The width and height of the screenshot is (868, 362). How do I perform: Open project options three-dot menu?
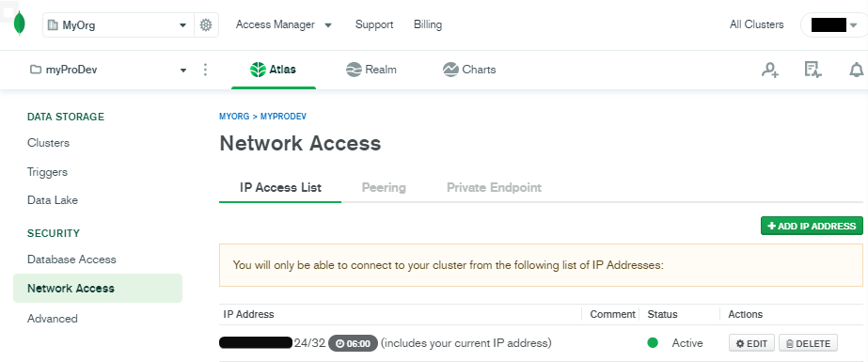pyautogui.click(x=205, y=70)
